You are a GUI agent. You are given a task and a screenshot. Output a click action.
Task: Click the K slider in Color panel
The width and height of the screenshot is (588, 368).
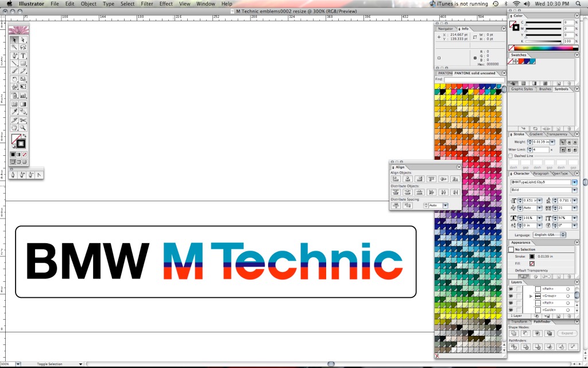point(543,41)
